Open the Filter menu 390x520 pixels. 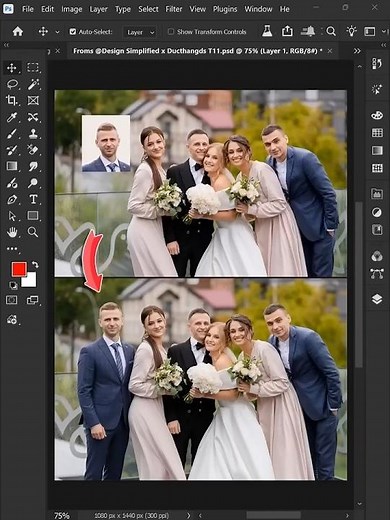tap(174, 9)
